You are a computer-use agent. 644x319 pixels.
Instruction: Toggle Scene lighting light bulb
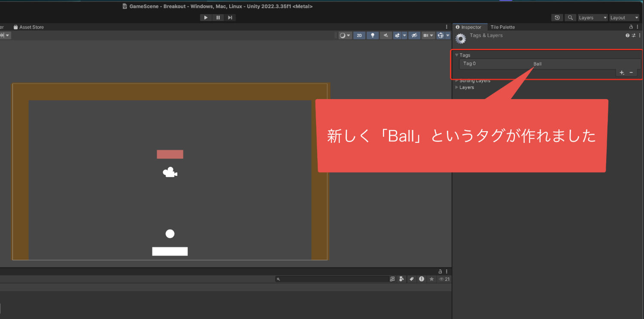tap(373, 36)
